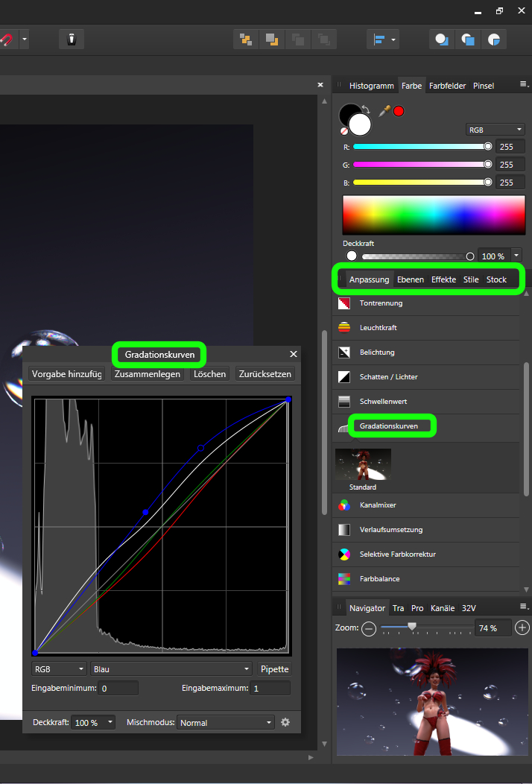Image resolution: width=532 pixels, height=784 pixels.
Task: Click the insert behind selection icon
Action: (x=442, y=39)
